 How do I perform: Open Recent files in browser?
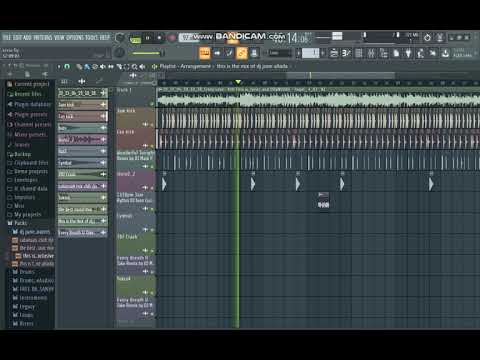pos(25,94)
